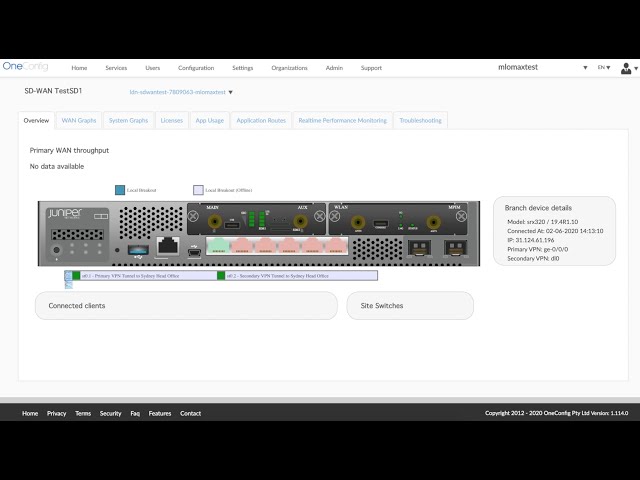Open the Support menu
The width and height of the screenshot is (640, 480).
click(x=371, y=68)
